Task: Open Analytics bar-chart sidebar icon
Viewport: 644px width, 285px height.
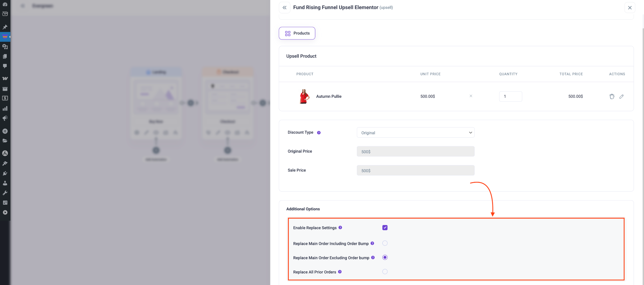Action: [5, 109]
